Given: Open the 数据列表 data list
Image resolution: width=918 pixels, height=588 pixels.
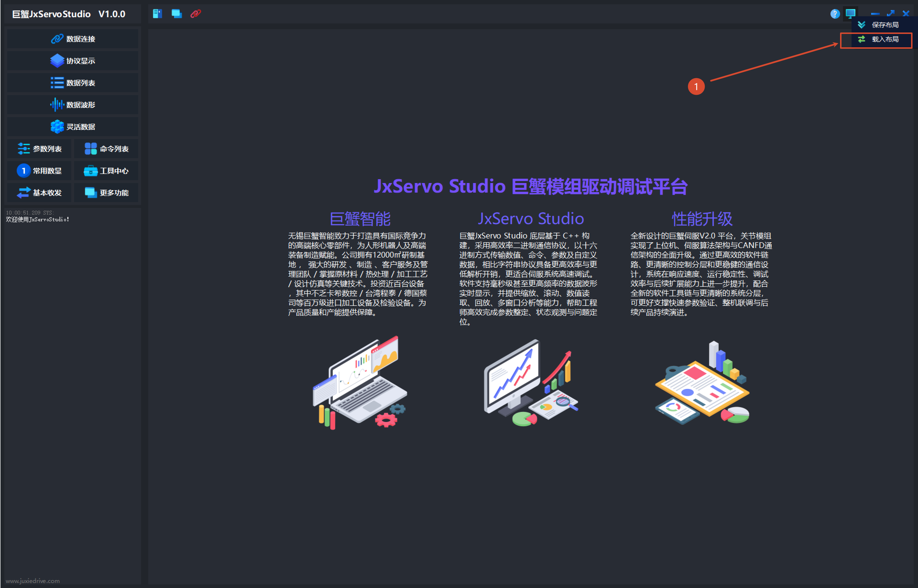Looking at the screenshot, I should pos(73,82).
